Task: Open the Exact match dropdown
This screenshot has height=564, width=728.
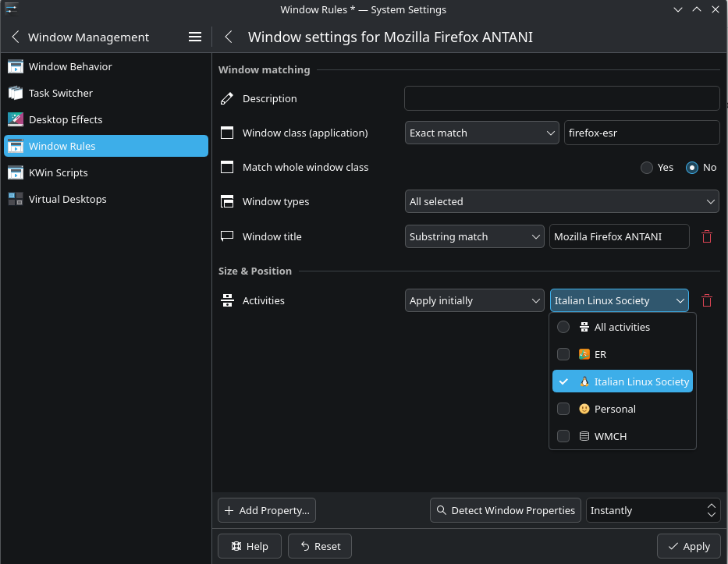Action: pyautogui.click(x=482, y=133)
